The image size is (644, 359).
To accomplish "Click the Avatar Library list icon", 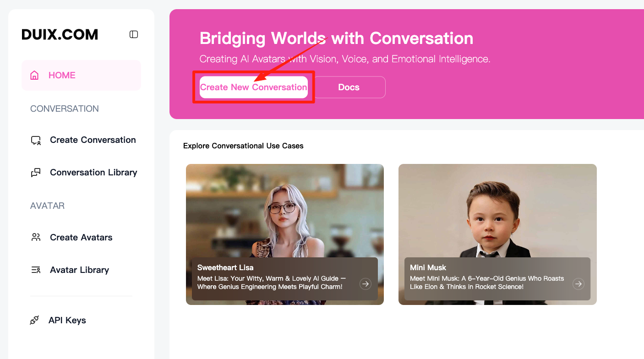I will pos(36,270).
